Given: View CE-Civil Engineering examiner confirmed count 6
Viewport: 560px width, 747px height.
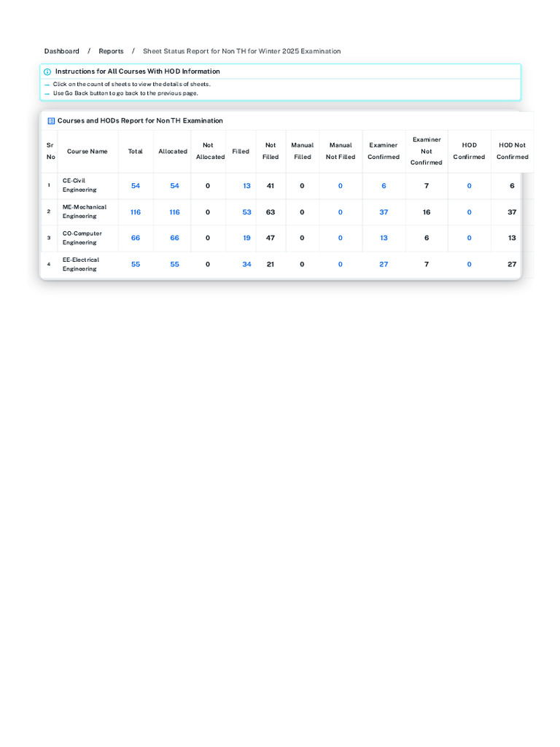Looking at the screenshot, I should tap(384, 186).
